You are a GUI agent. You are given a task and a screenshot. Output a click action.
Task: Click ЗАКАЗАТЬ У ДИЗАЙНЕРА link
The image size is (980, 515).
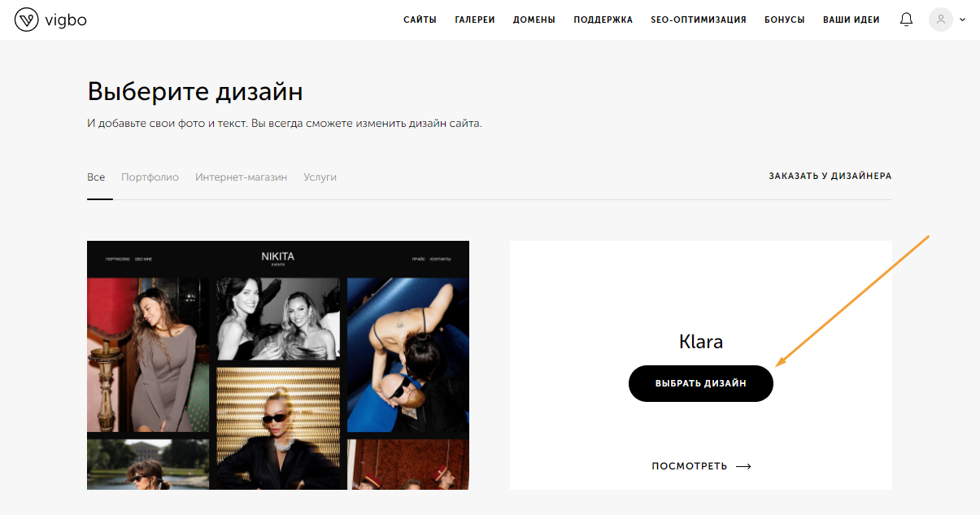point(830,176)
